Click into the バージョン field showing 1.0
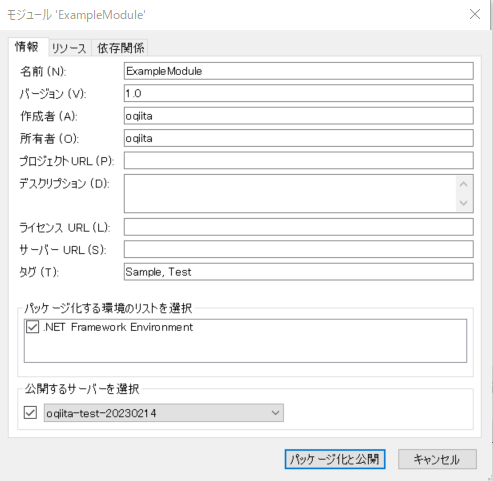Screen dimensions: 493x481 [x=299, y=93]
